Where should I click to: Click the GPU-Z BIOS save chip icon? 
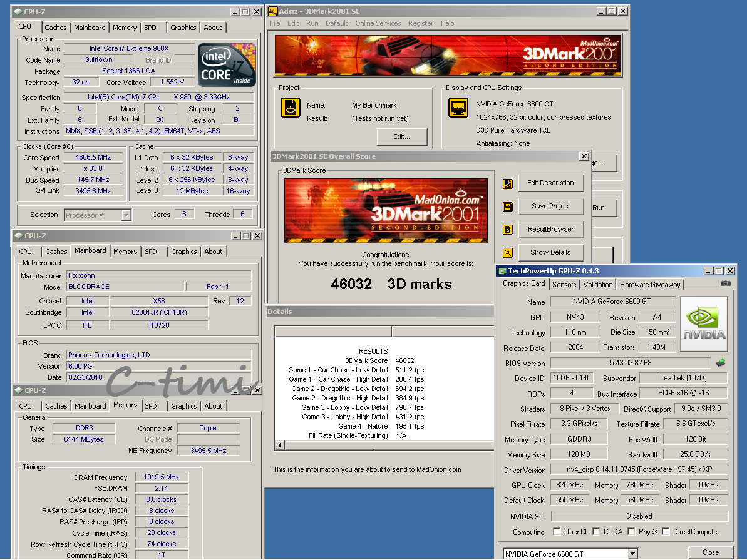tap(721, 363)
